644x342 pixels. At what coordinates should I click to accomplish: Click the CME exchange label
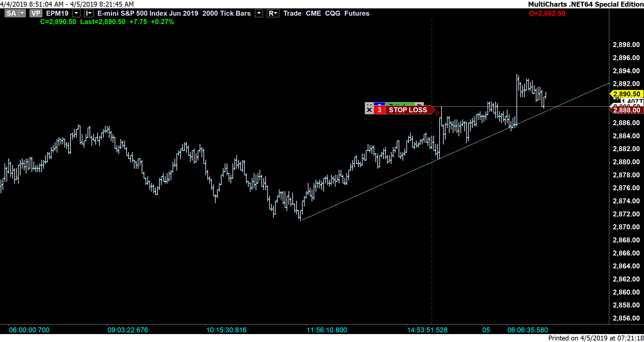[x=313, y=13]
